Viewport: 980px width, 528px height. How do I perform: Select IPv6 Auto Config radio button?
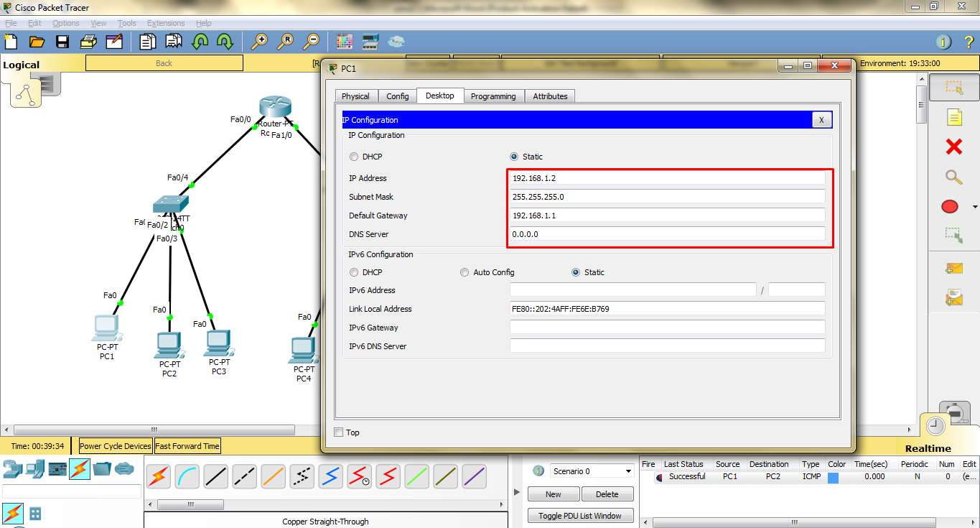coord(465,272)
